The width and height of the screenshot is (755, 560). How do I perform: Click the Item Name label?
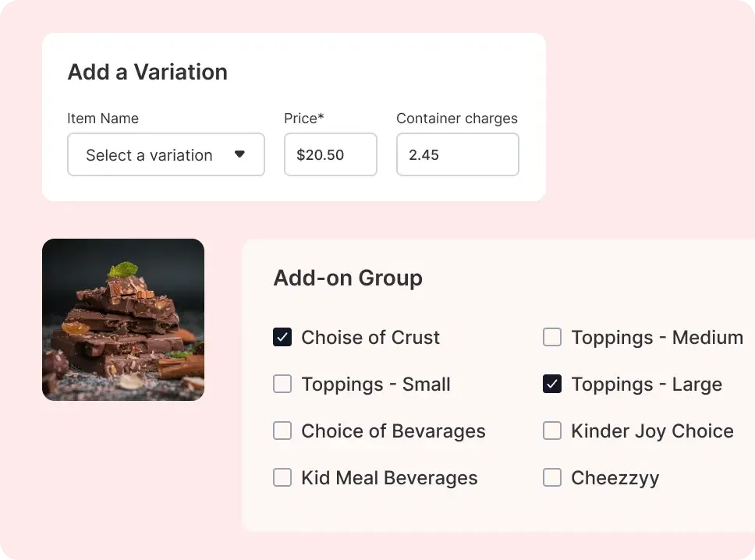pos(103,119)
